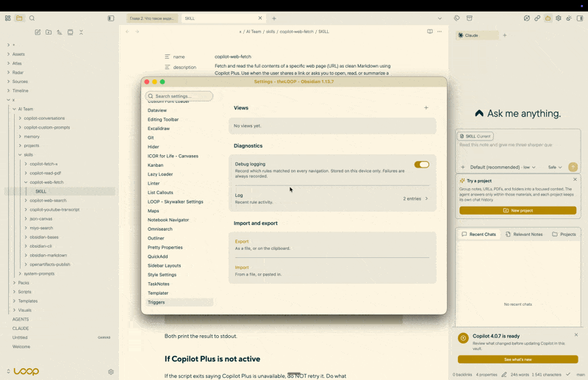This screenshot has width=588, height=380.
Task: Open Dataview plugin settings
Action: [x=157, y=110]
